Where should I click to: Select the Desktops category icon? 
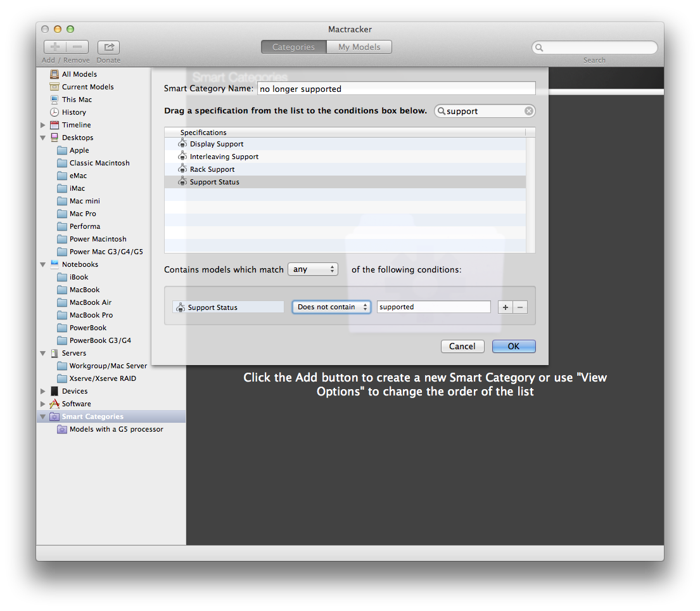[54, 138]
